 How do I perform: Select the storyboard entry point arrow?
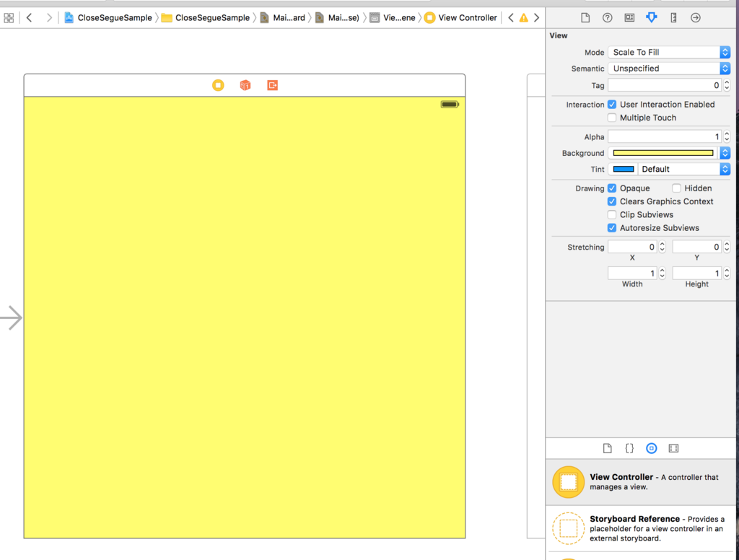click(11, 318)
